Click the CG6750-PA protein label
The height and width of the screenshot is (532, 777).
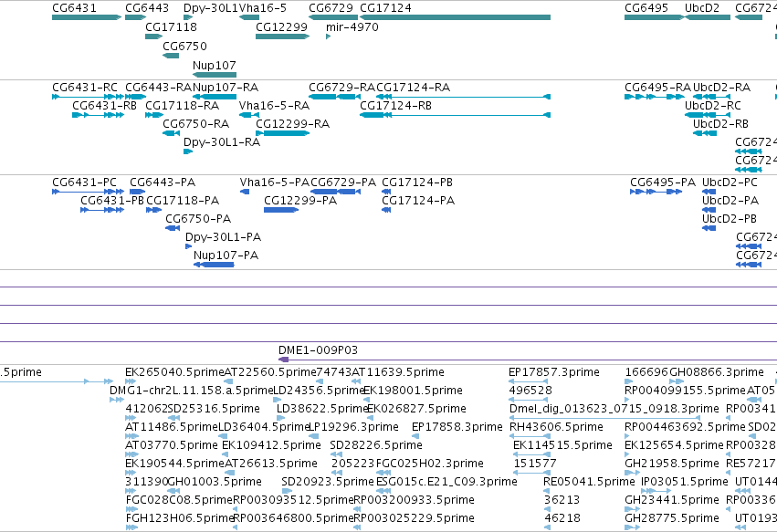[x=198, y=219]
